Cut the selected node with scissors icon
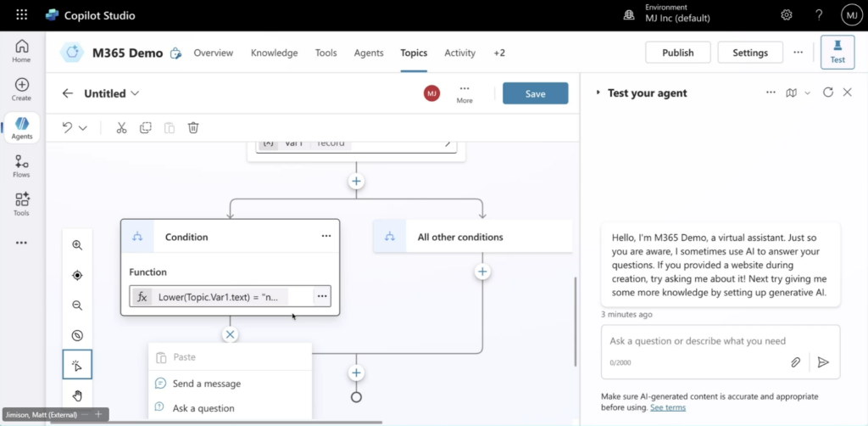Image resolution: width=868 pixels, height=426 pixels. (122, 127)
